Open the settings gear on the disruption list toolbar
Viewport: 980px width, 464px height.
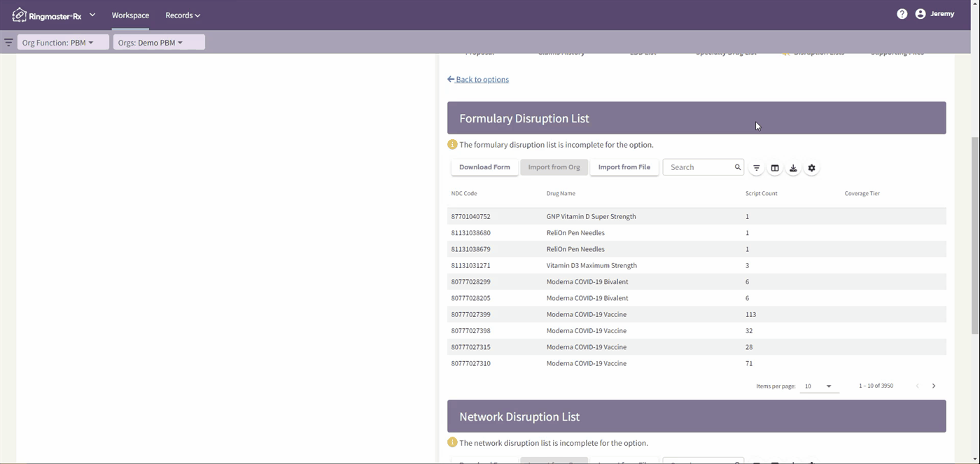pyautogui.click(x=811, y=167)
